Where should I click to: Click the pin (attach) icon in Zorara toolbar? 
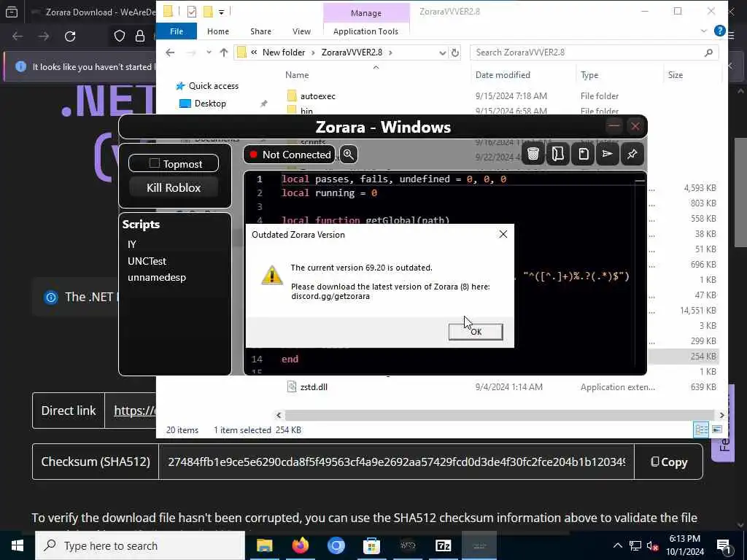pyautogui.click(x=632, y=154)
